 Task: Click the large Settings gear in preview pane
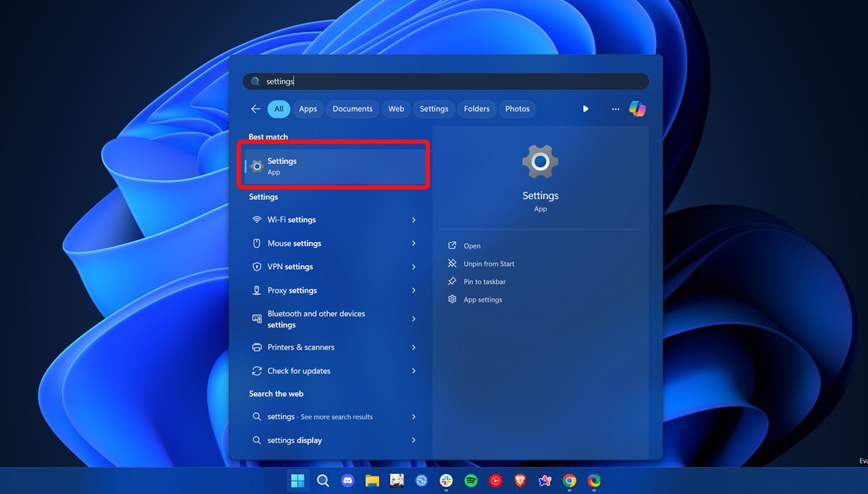[x=540, y=162]
